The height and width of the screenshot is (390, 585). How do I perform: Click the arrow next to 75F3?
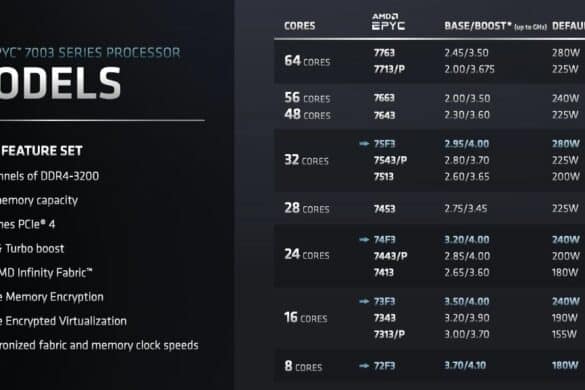364,144
